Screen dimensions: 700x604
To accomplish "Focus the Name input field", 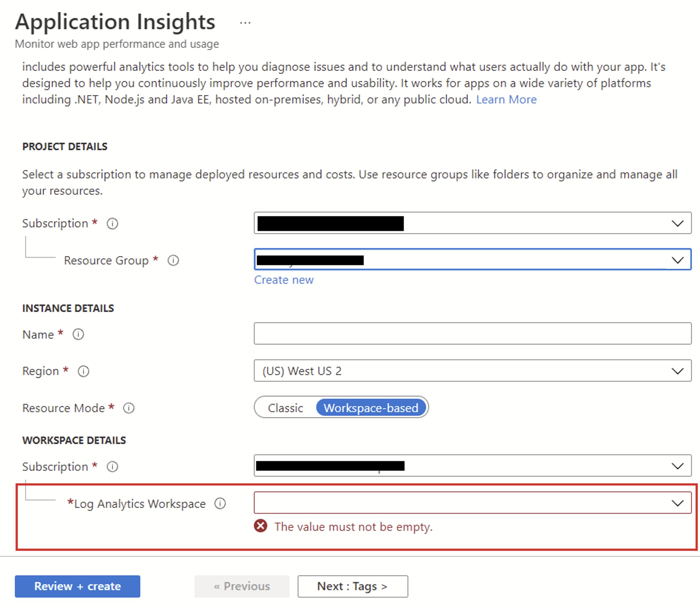I will click(472, 334).
